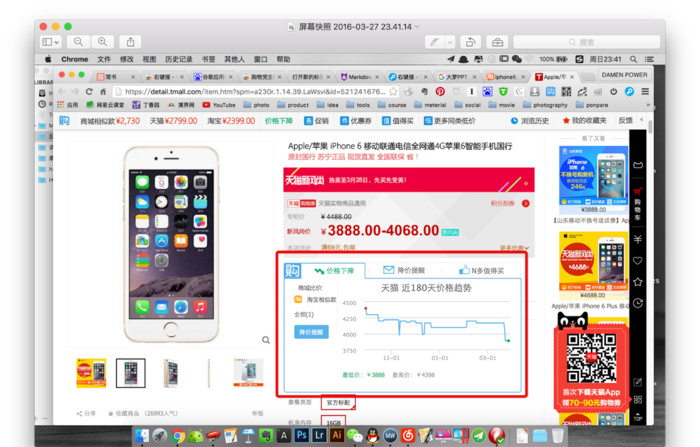Screen dimensions: 700x447
Task: Click the 优惠券 button in shopping bar
Action: point(355,121)
